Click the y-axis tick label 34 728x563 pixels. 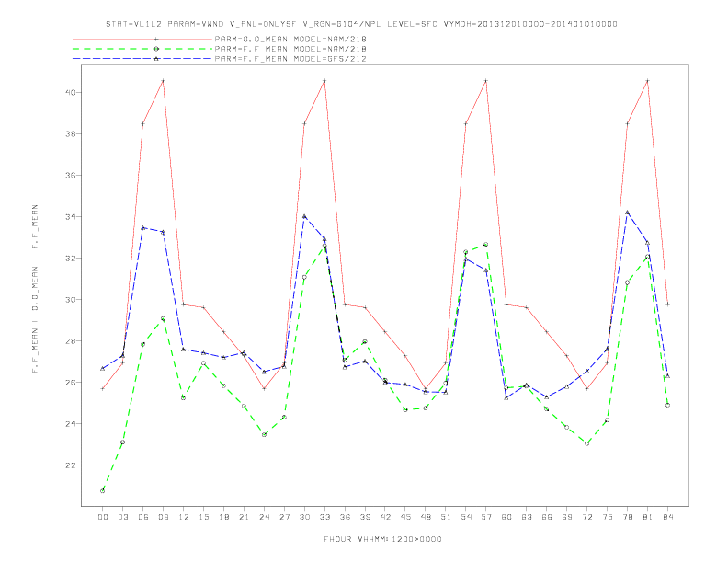(x=70, y=217)
